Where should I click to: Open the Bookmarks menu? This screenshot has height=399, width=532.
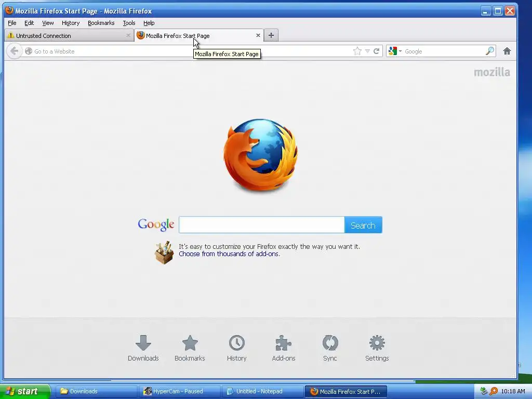(x=101, y=23)
